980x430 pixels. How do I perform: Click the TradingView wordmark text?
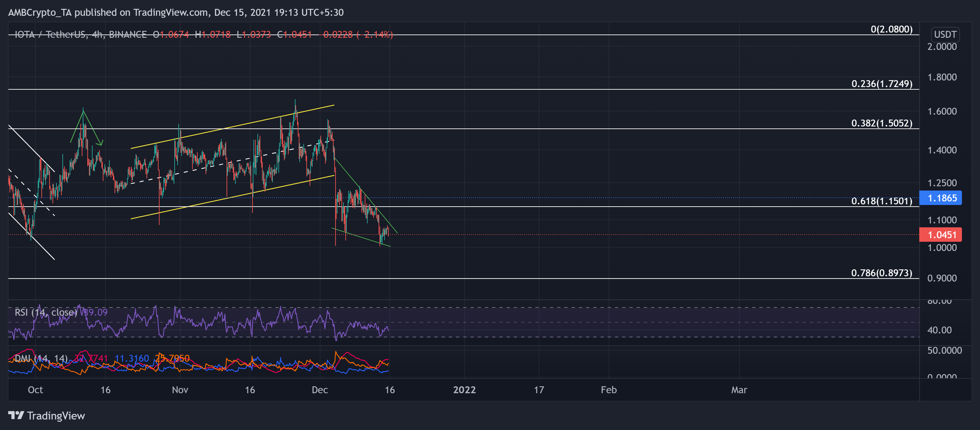[x=56, y=416]
